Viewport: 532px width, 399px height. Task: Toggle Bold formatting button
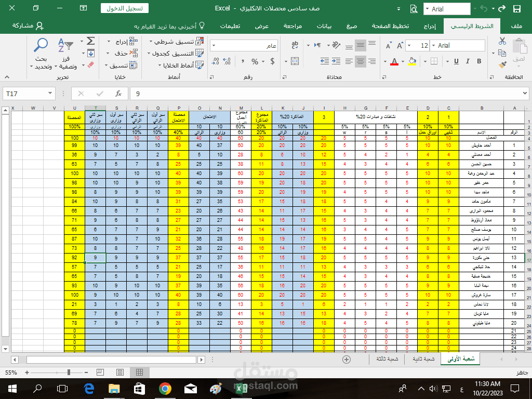coord(479,61)
